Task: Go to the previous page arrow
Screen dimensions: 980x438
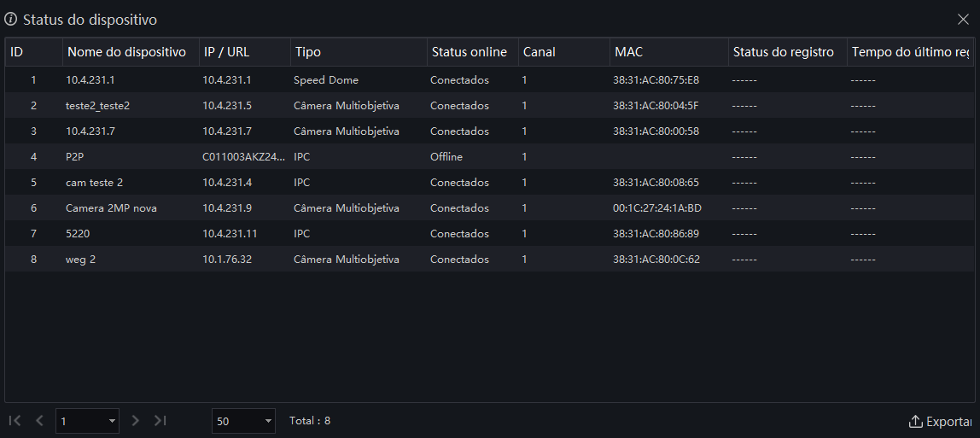Action: point(39,421)
